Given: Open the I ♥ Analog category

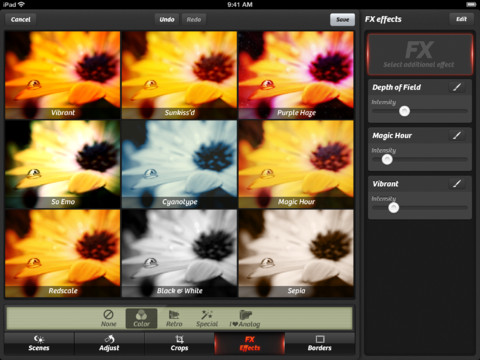Looking at the screenshot, I should [245, 318].
